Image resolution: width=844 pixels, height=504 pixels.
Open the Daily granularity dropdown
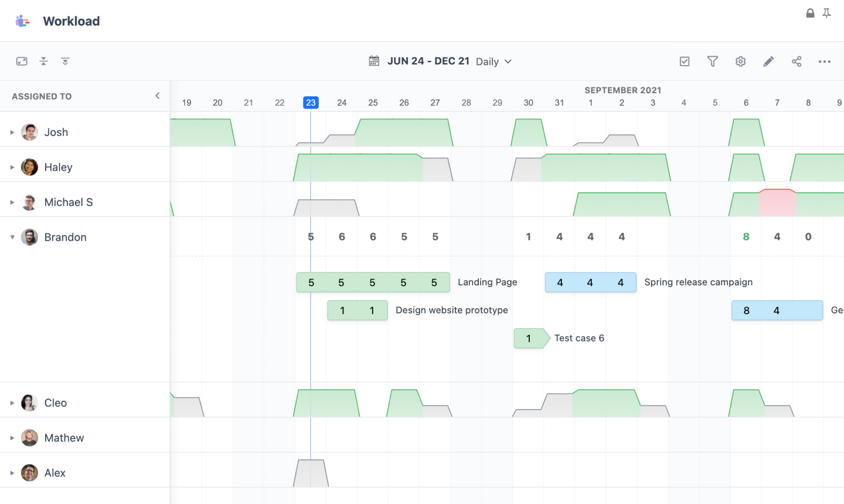tap(494, 62)
